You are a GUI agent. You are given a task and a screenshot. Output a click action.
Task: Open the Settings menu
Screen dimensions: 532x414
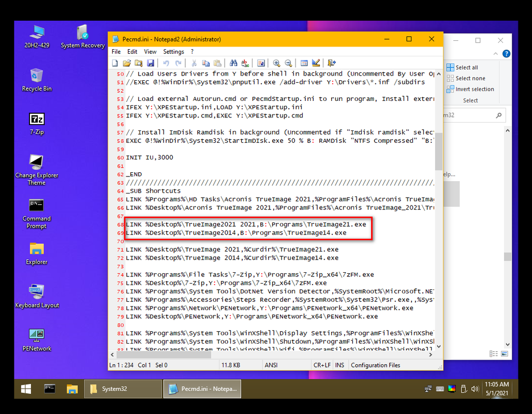173,52
